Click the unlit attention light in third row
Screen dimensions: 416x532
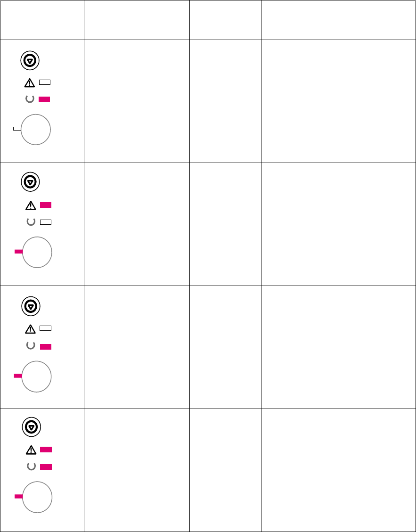click(46, 328)
